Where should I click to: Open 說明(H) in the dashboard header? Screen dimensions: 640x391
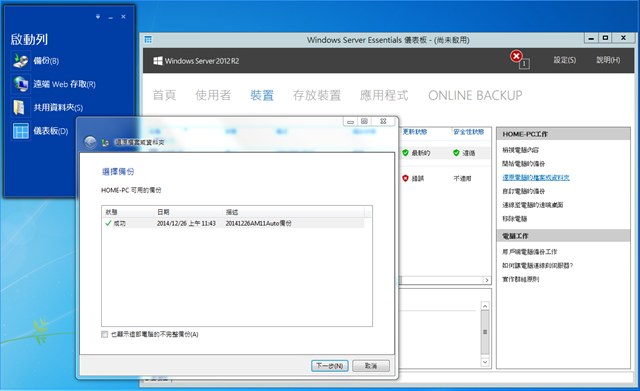pos(608,60)
